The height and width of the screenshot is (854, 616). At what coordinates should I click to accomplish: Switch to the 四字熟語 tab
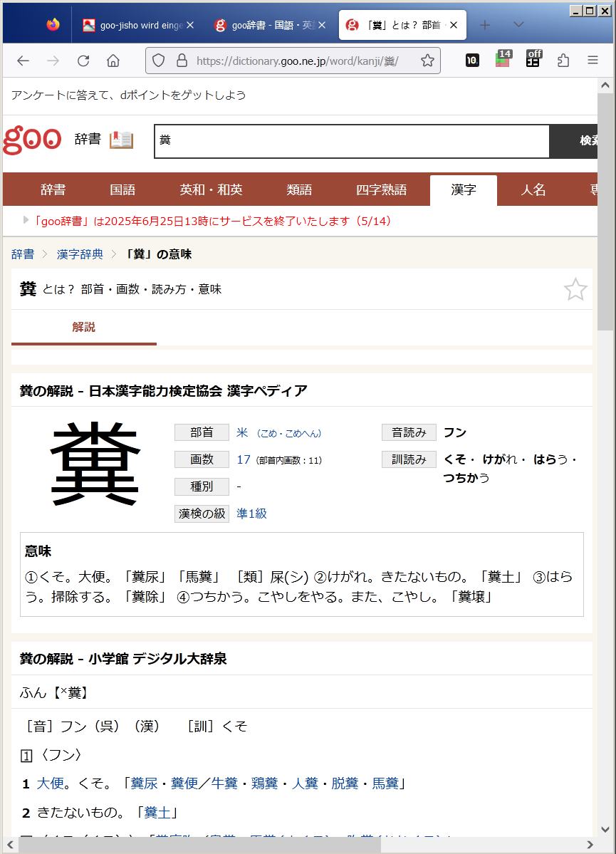click(381, 190)
